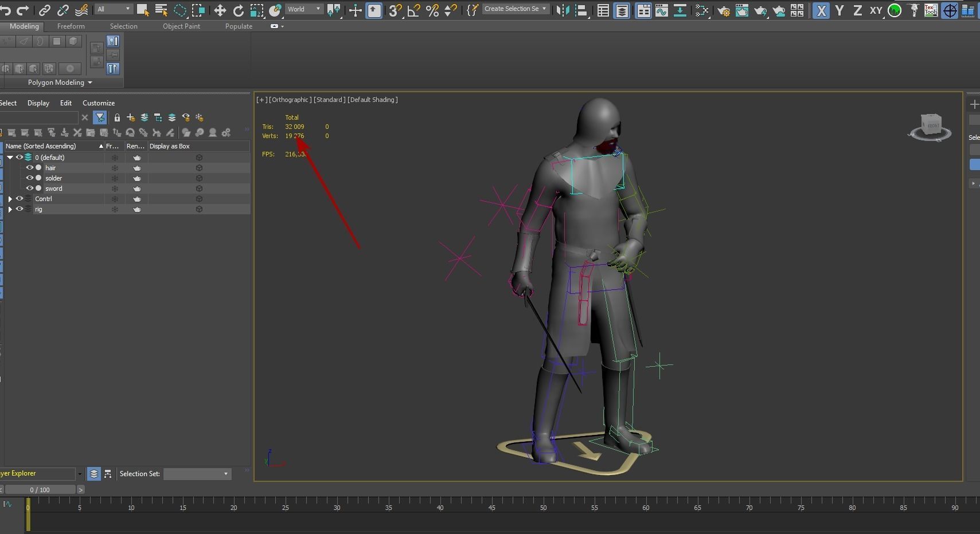Click the lock icon in the Layer Explorer toolbar

click(117, 117)
